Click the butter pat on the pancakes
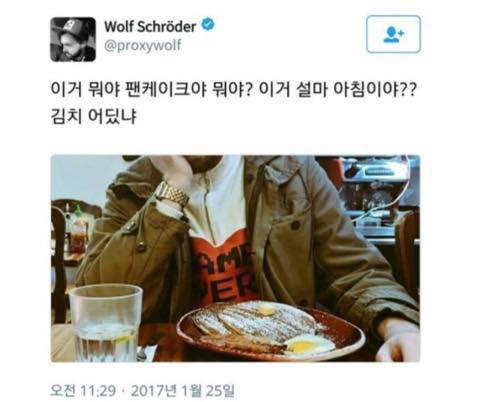This screenshot has width=480, height=402. [267, 311]
